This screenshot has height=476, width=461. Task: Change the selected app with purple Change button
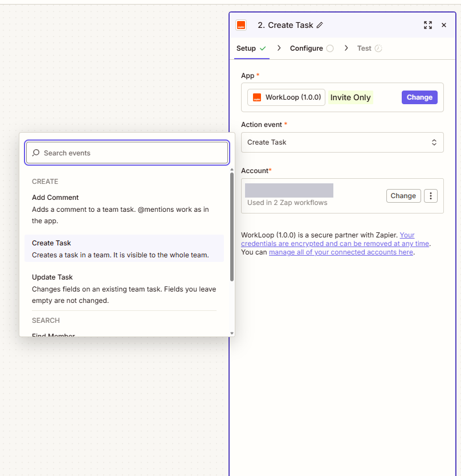click(419, 97)
